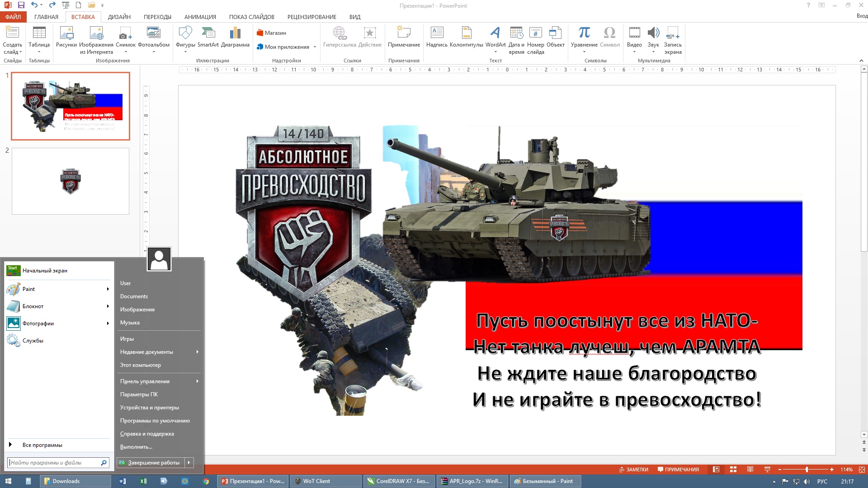
Task: Click the user account picture in Start menu
Action: tap(159, 259)
